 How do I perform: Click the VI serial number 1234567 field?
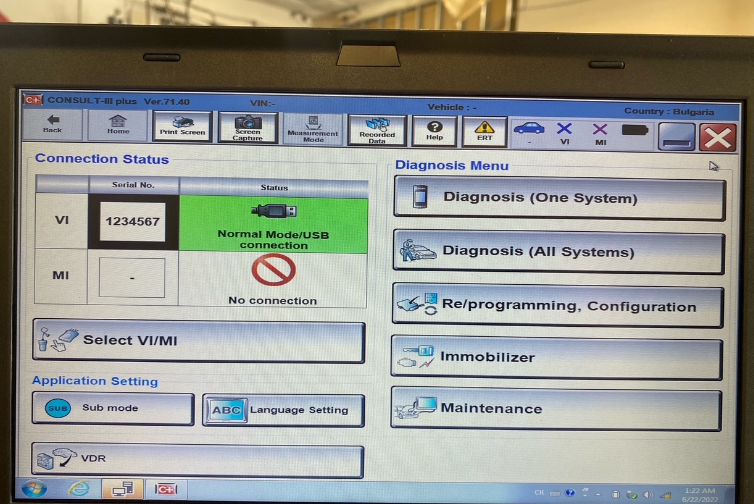click(x=132, y=222)
